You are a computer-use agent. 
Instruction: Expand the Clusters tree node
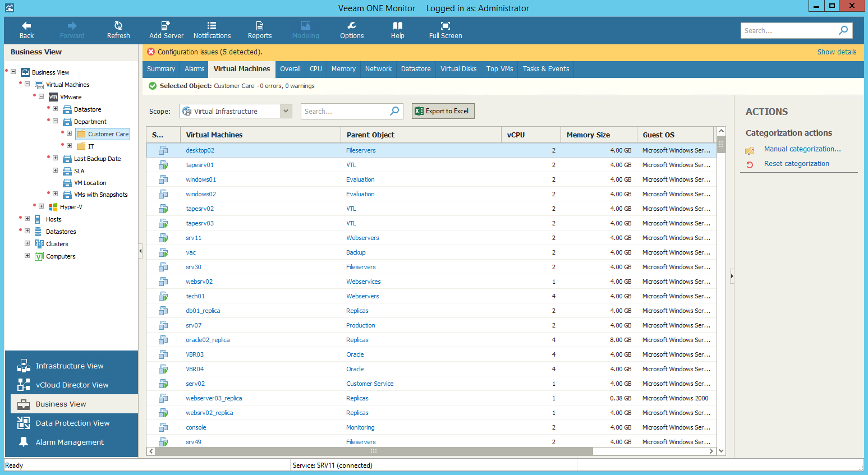[x=27, y=243]
